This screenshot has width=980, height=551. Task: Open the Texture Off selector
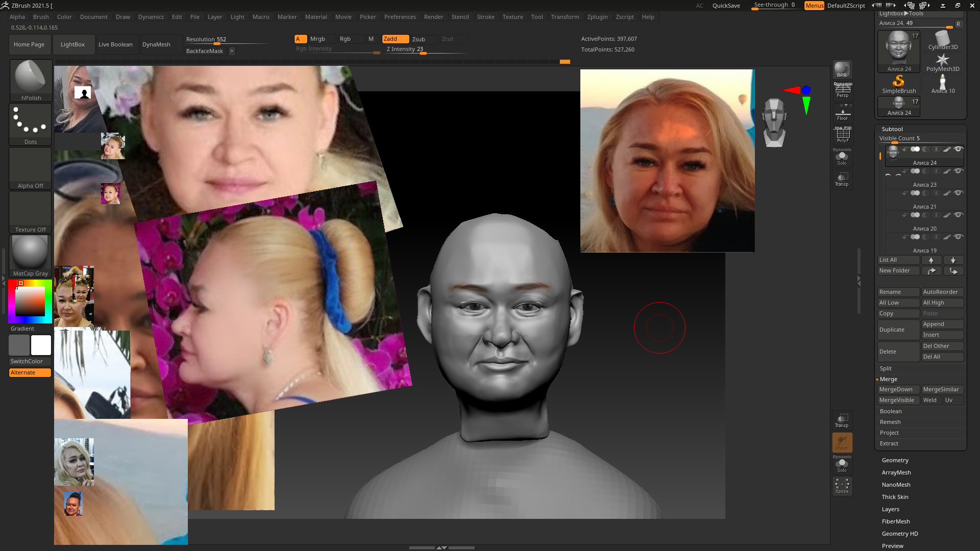pos(31,212)
